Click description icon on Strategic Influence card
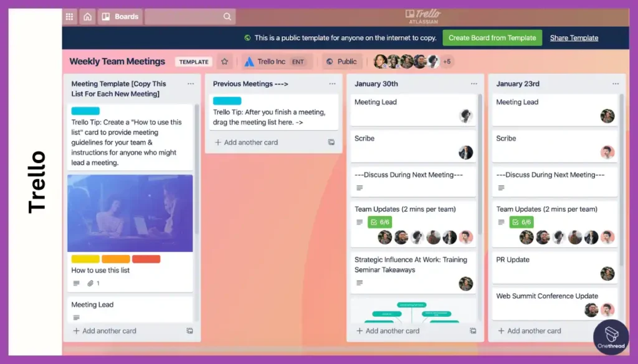Image resolution: width=638 pixels, height=364 pixels. tap(359, 282)
